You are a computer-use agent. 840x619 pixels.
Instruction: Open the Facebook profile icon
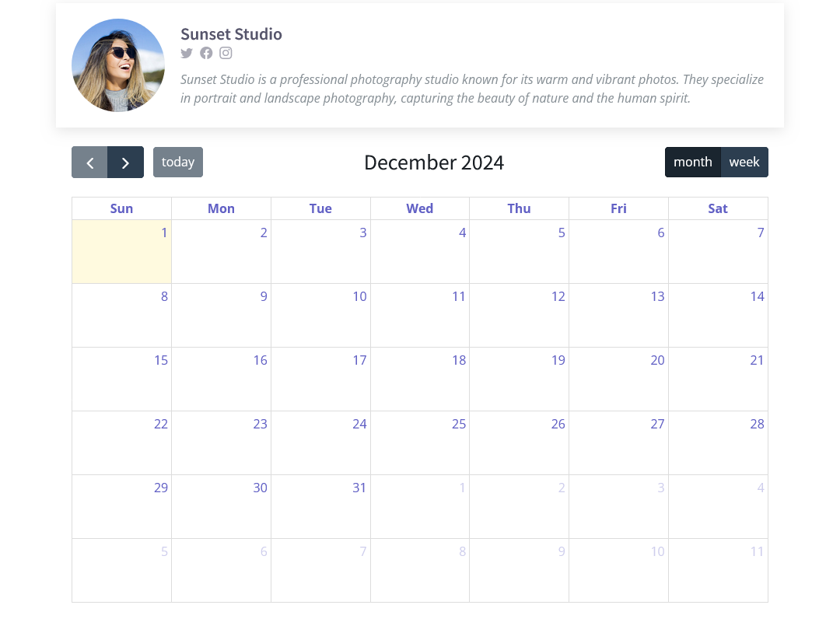click(206, 53)
